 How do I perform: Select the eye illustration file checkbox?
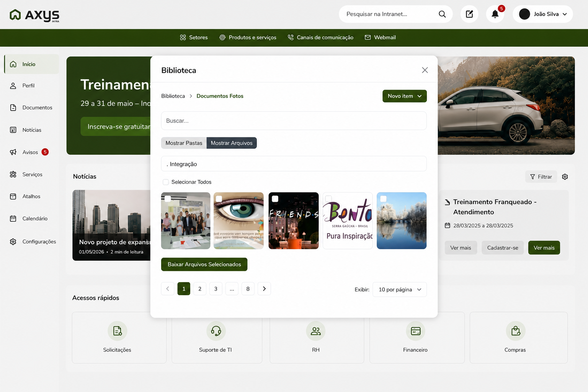219,199
